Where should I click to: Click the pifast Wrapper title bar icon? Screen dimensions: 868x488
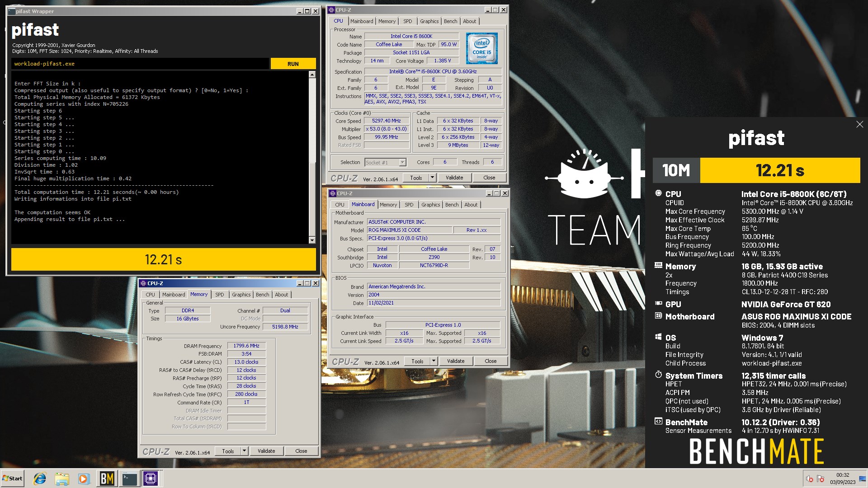pos(11,11)
